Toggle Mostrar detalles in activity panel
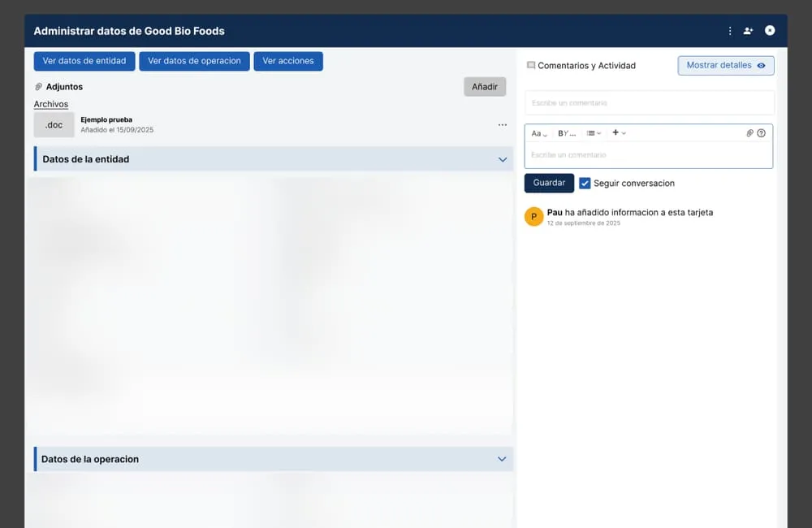This screenshot has height=528, width=812. (725, 65)
